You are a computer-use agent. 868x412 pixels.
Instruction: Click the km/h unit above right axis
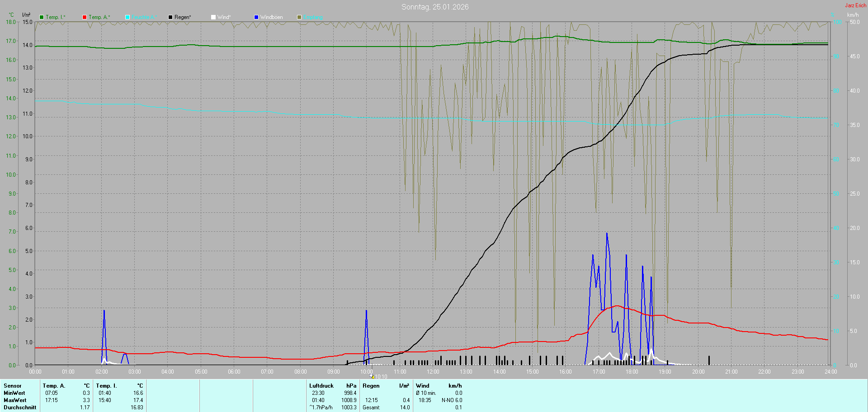pos(853,15)
